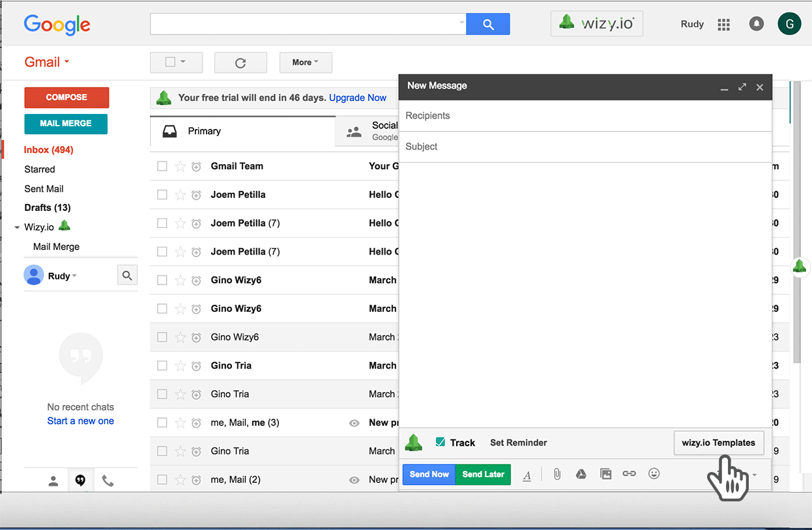
Task: Tick the select-all checkbox in the toolbar
Action: (x=170, y=62)
